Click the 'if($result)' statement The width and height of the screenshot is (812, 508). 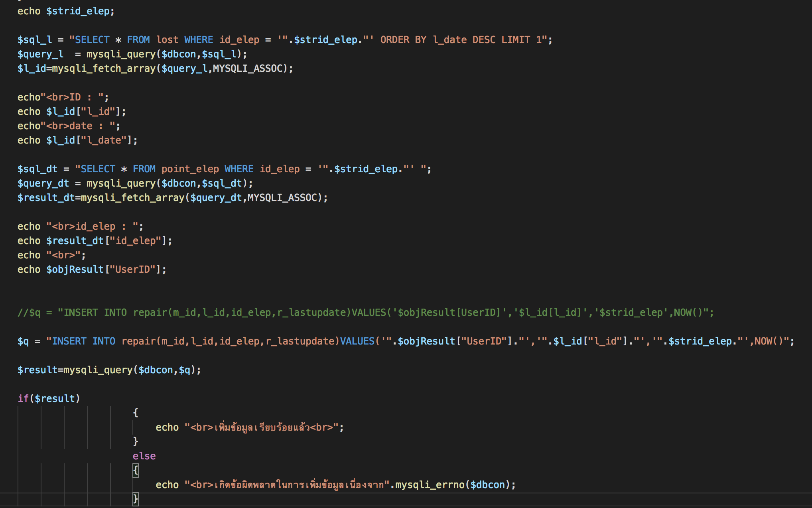tap(49, 399)
